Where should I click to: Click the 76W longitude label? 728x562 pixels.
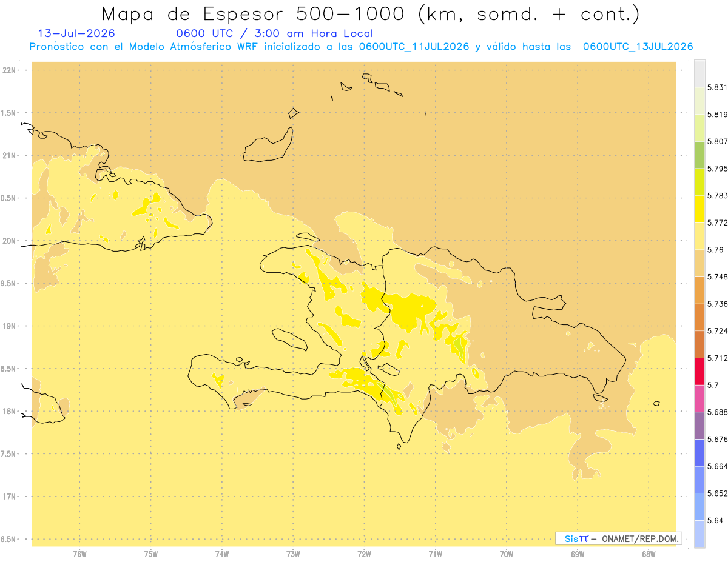(79, 554)
